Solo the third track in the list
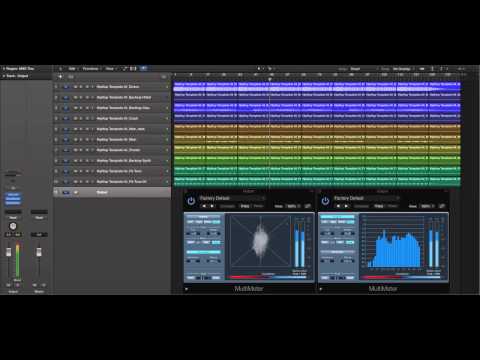The image size is (480, 360). click(81, 108)
